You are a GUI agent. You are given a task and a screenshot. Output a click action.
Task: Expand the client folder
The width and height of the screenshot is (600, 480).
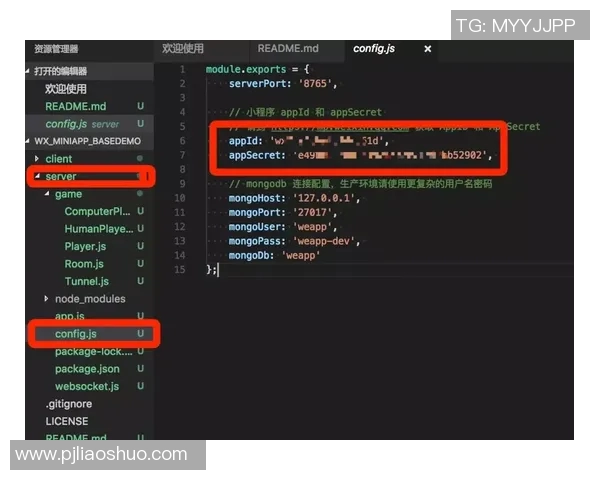(x=58, y=159)
